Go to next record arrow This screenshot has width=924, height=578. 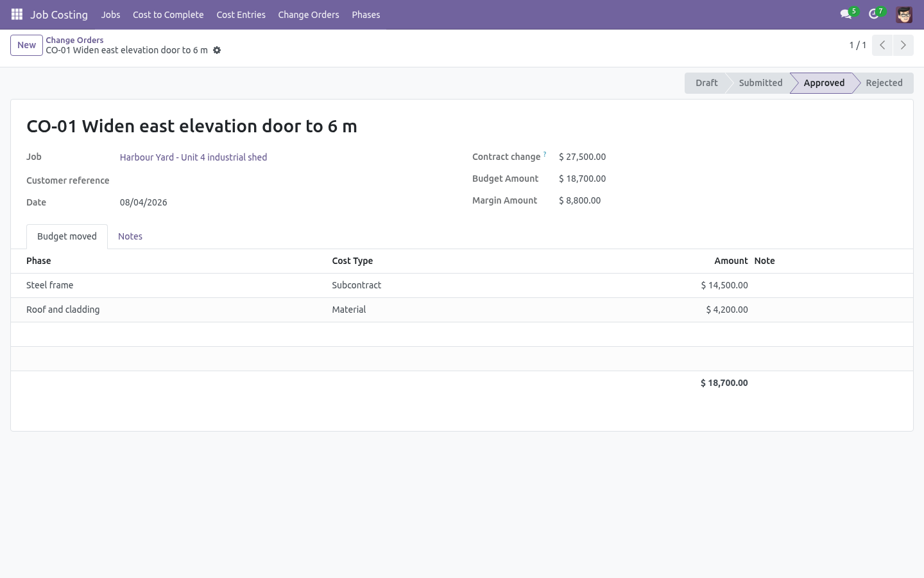[x=903, y=45]
